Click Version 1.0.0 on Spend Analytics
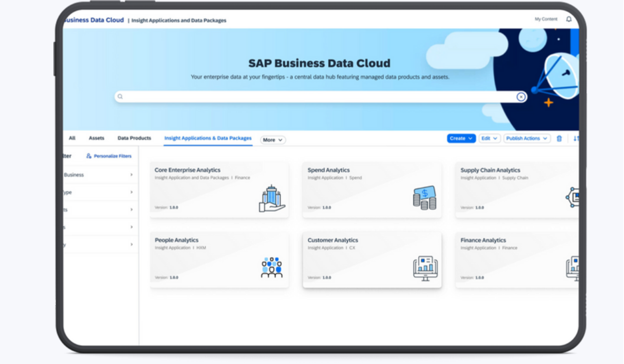624x364 pixels. click(x=319, y=207)
